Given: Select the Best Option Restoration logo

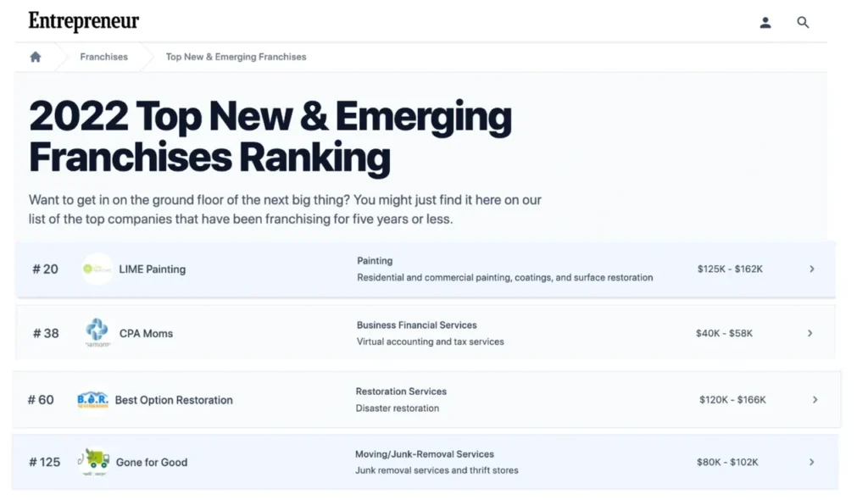Looking at the screenshot, I should coord(92,399).
